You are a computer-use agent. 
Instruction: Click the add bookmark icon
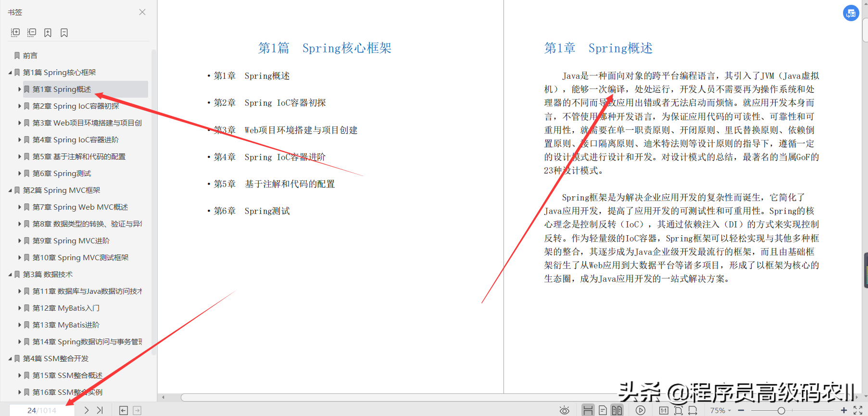click(48, 33)
